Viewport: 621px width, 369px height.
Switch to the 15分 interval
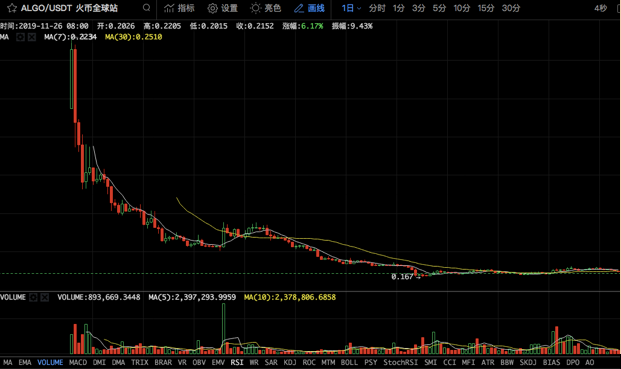pyautogui.click(x=486, y=8)
